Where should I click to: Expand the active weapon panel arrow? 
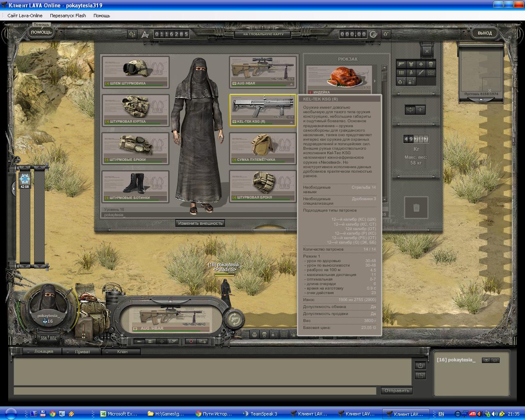click(171, 301)
